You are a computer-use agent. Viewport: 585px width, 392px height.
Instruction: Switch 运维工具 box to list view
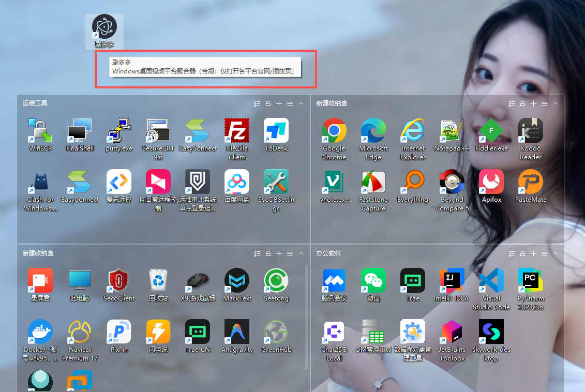click(x=257, y=103)
